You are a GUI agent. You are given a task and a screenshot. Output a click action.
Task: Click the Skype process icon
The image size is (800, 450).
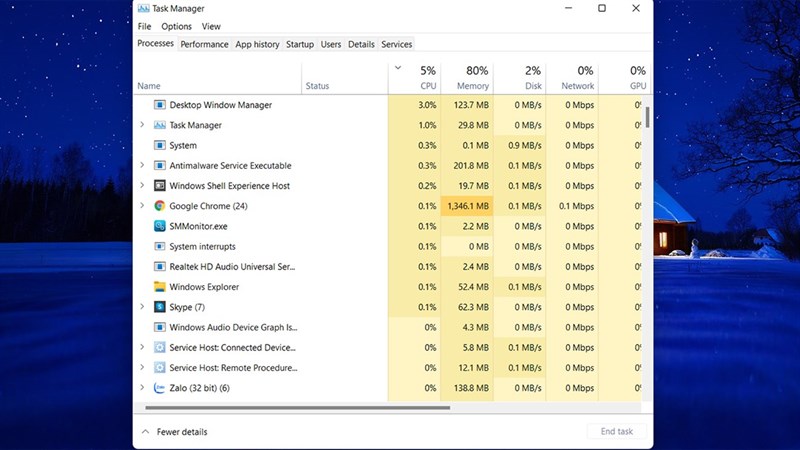[x=160, y=307]
